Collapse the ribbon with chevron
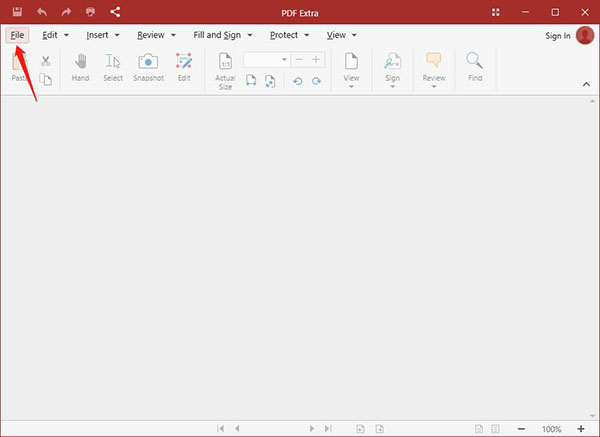 click(586, 84)
